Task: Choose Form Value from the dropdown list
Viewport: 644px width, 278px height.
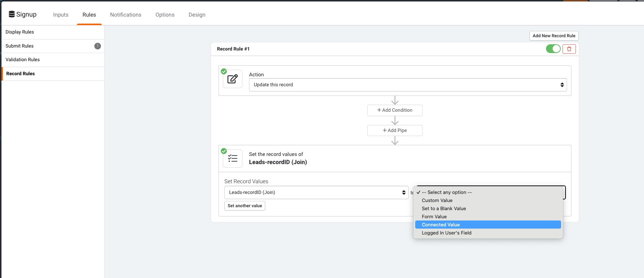Action: [488, 217]
